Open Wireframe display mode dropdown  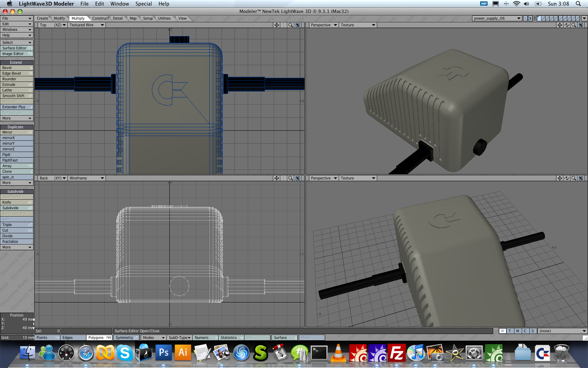86,178
